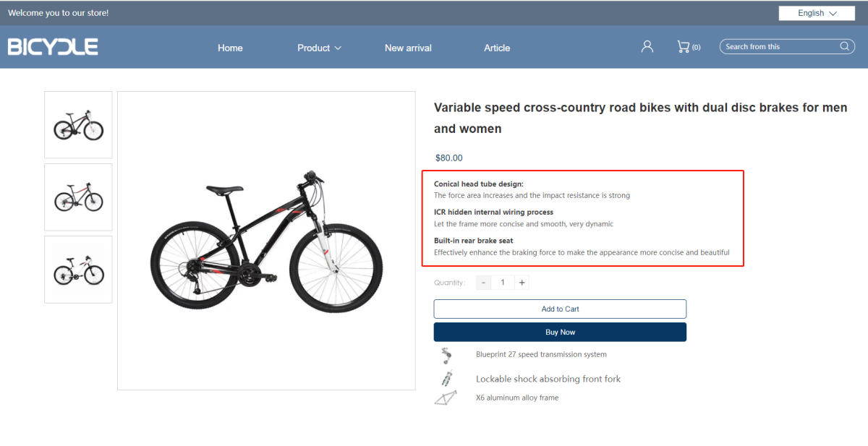Open the Article menu item
The height and width of the screenshot is (446, 868).
(x=497, y=48)
